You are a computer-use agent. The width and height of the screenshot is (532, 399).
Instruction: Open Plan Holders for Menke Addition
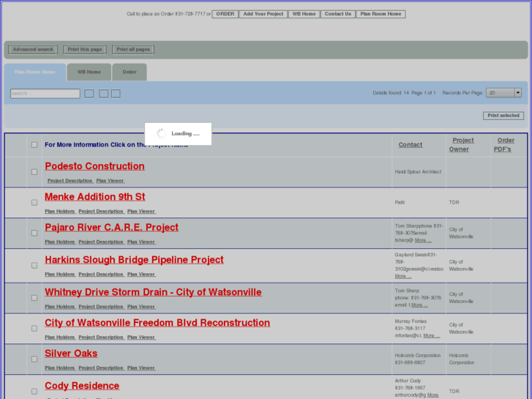[x=60, y=212]
